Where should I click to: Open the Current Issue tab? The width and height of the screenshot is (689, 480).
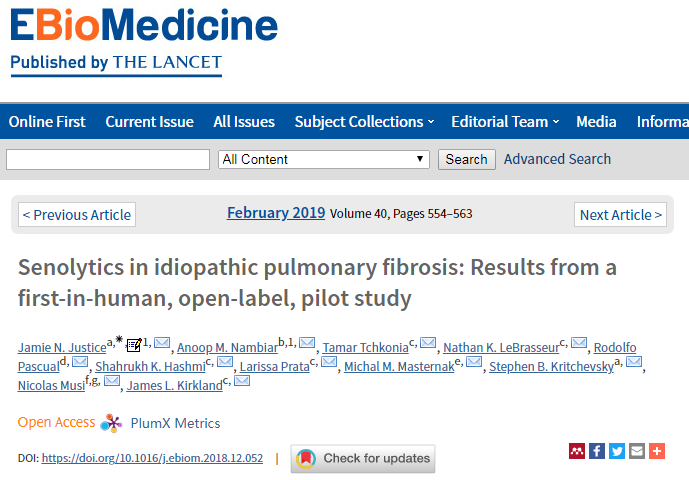149,122
